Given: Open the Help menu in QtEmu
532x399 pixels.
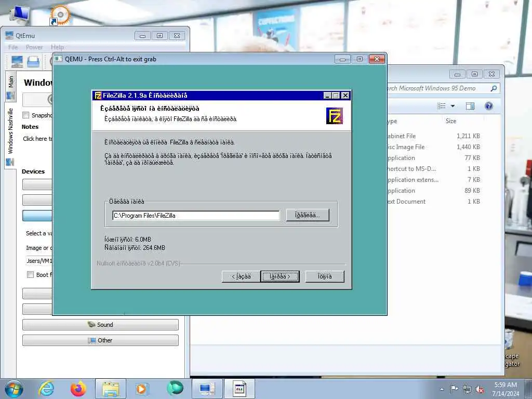Looking at the screenshot, I should (x=57, y=47).
